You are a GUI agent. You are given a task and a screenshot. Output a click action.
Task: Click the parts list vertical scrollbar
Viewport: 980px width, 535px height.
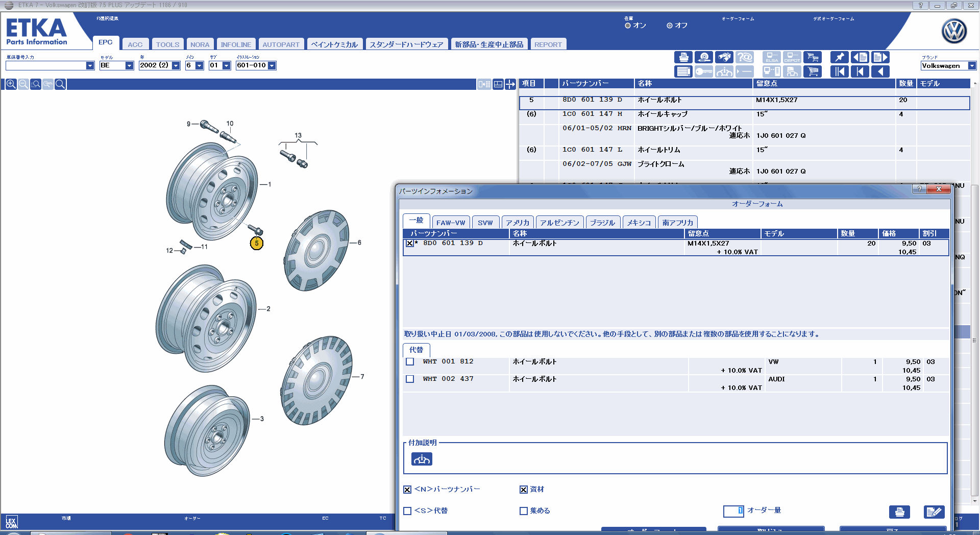click(x=974, y=340)
